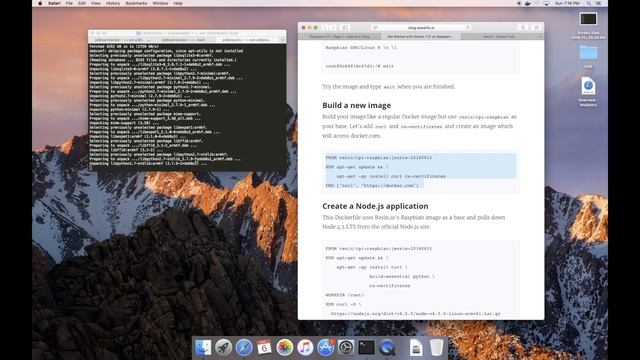640x360 pixels.
Task: Open the Safari application menu
Action: click(54, 3)
